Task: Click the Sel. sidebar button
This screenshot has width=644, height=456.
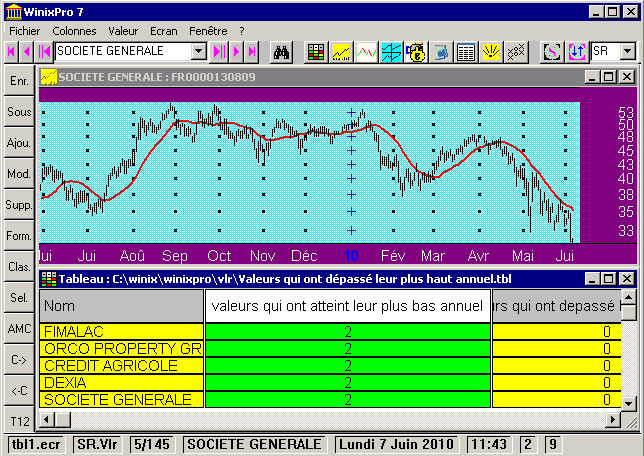Action: [x=19, y=297]
